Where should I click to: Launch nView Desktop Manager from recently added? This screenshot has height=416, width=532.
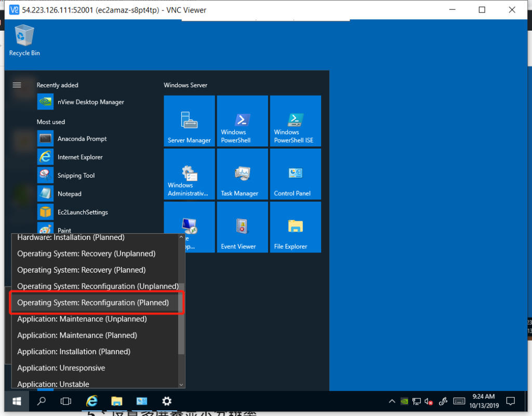pyautogui.click(x=90, y=102)
